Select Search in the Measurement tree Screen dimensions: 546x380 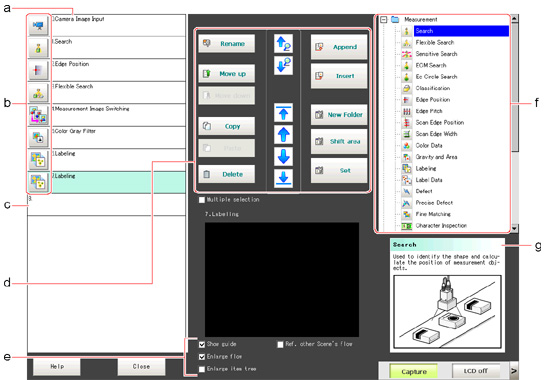pyautogui.click(x=461, y=31)
